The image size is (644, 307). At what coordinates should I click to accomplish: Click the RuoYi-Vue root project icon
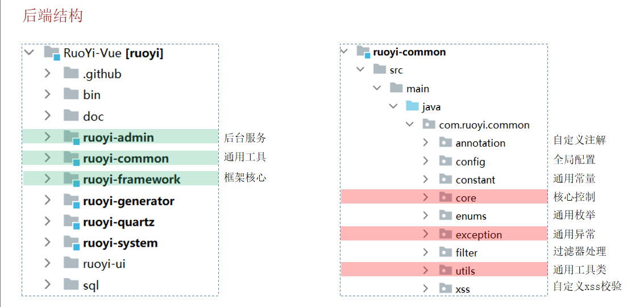[x=52, y=53]
